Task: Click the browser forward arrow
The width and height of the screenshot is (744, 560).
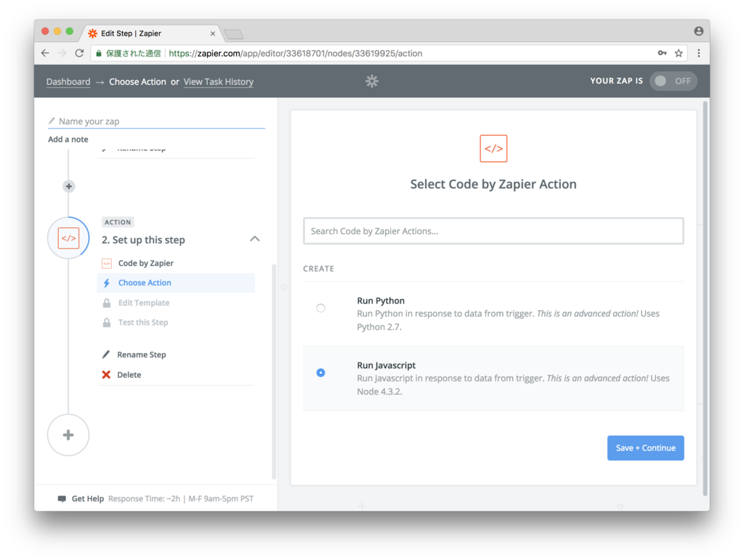Action: [62, 53]
